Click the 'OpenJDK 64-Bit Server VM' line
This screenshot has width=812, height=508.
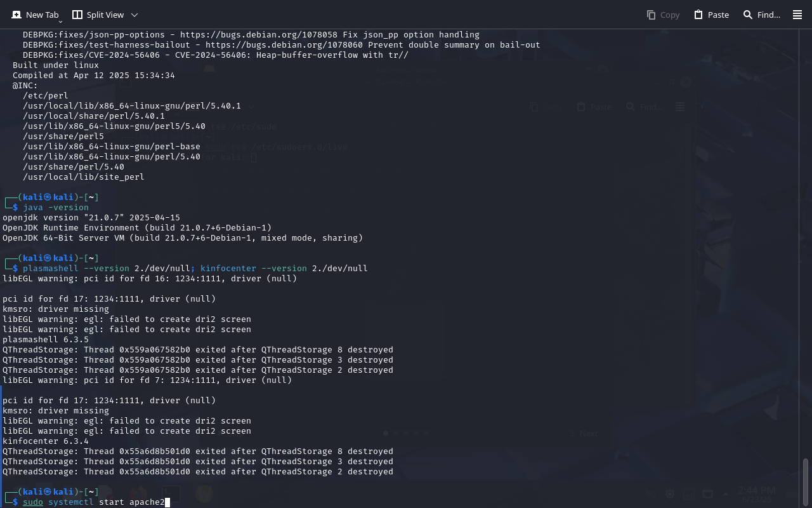pos(183,238)
